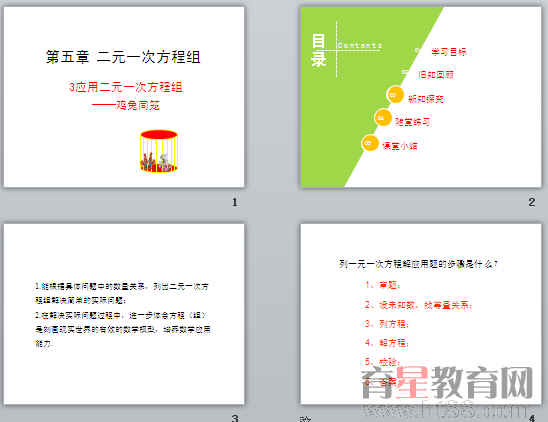The width and height of the screenshot is (548, 422).
Task: Select slide 3 thumbnail with learning objectives text
Action: pos(124,314)
